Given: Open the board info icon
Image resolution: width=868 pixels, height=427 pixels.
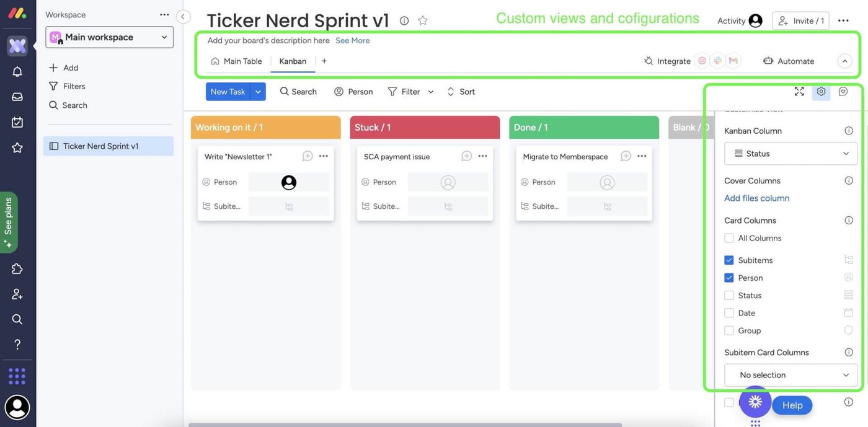Looking at the screenshot, I should tap(404, 20).
